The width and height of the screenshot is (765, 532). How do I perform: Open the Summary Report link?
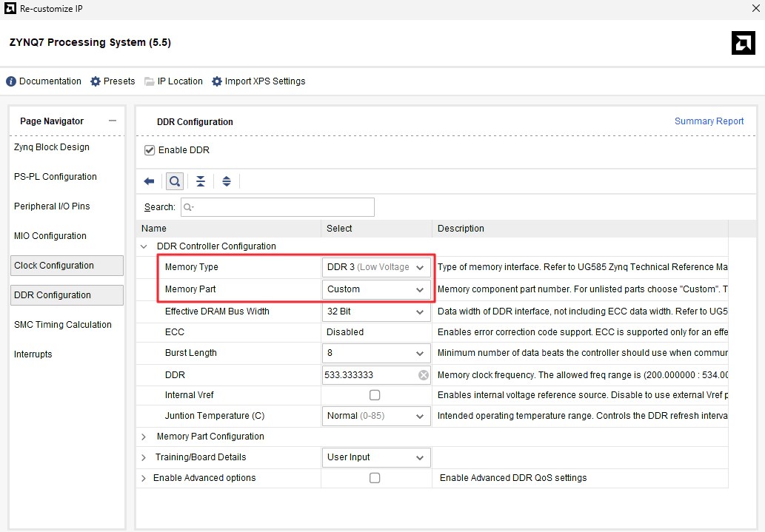click(709, 121)
